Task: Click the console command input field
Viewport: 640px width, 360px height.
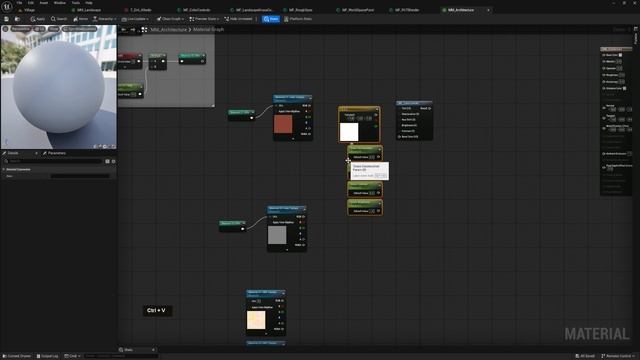Action: coord(121,356)
